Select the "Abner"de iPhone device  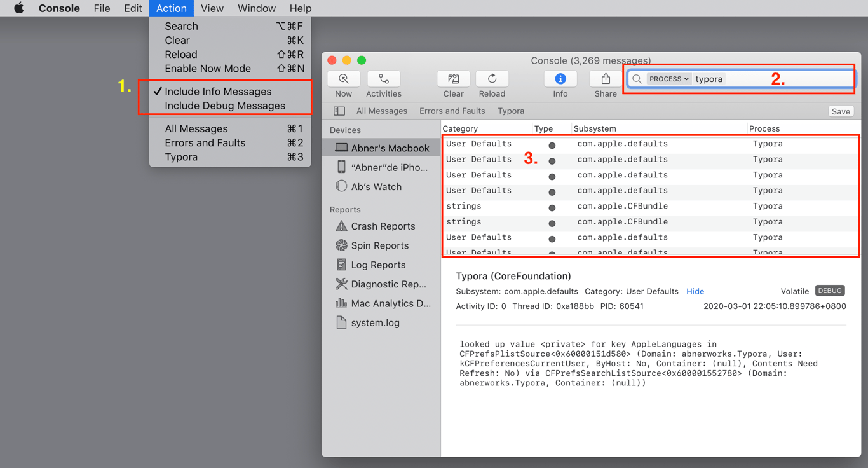[x=381, y=167]
